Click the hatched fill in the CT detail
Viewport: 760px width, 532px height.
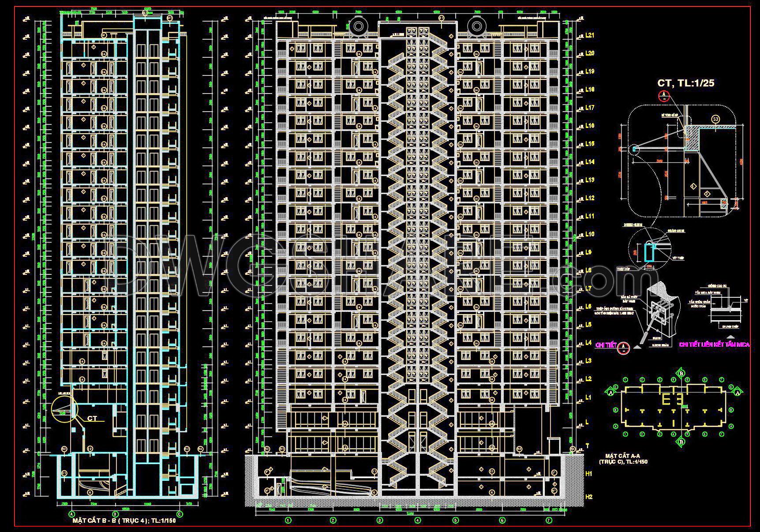pyautogui.click(x=693, y=138)
